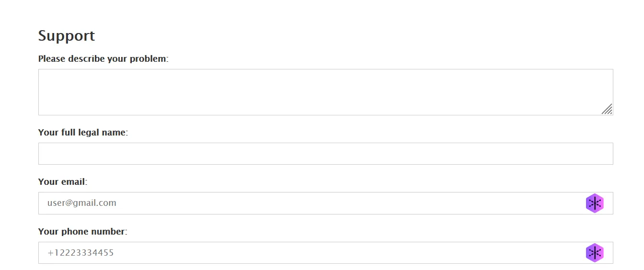Image resolution: width=644 pixels, height=270 pixels.
Task: Click the +12223334455 placeholder text
Action: pos(80,253)
